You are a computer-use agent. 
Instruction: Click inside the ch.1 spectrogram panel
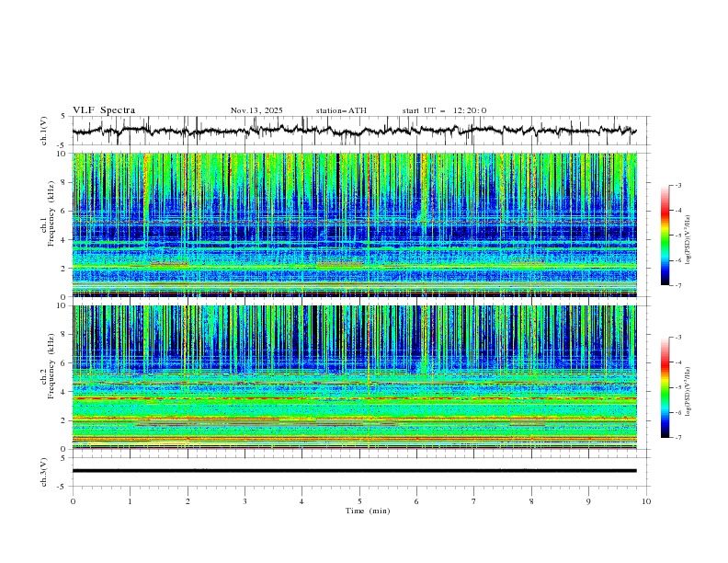coord(354,224)
